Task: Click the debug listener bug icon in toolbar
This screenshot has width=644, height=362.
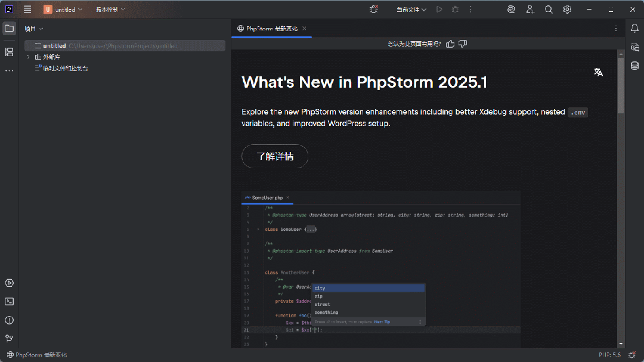Action: (373, 9)
